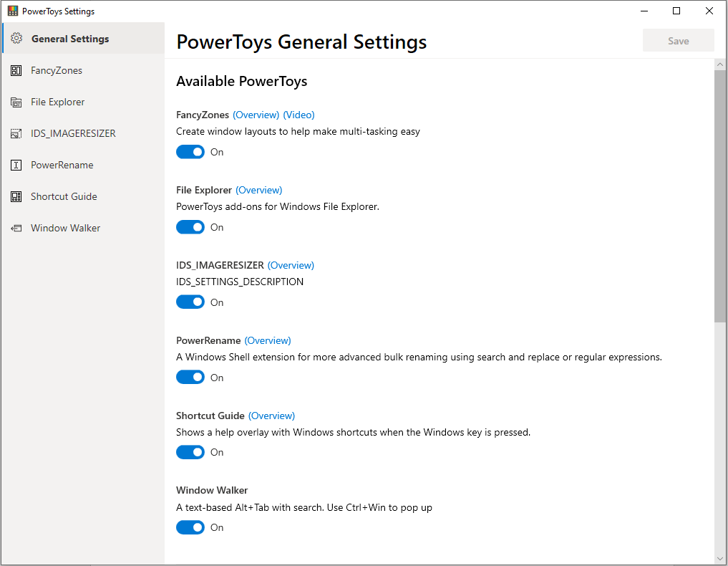Open the FancyZones Video link

299,115
